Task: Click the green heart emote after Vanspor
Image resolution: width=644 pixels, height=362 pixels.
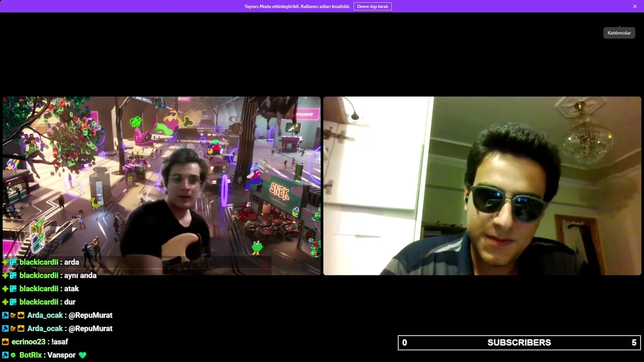Action: pyautogui.click(x=83, y=355)
